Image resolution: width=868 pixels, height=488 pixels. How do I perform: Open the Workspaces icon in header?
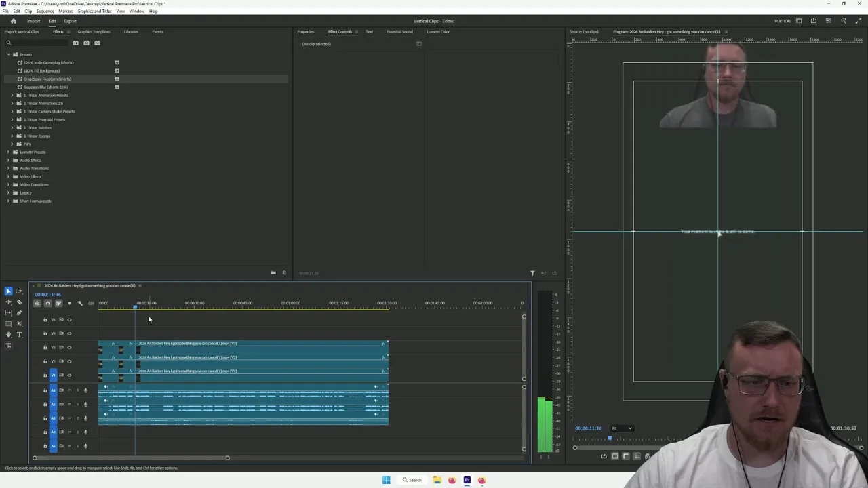(x=799, y=21)
